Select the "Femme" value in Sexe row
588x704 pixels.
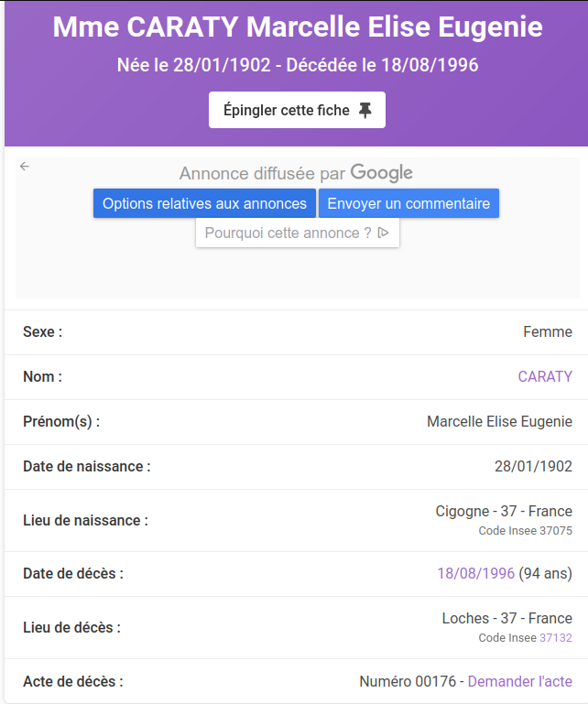(548, 332)
